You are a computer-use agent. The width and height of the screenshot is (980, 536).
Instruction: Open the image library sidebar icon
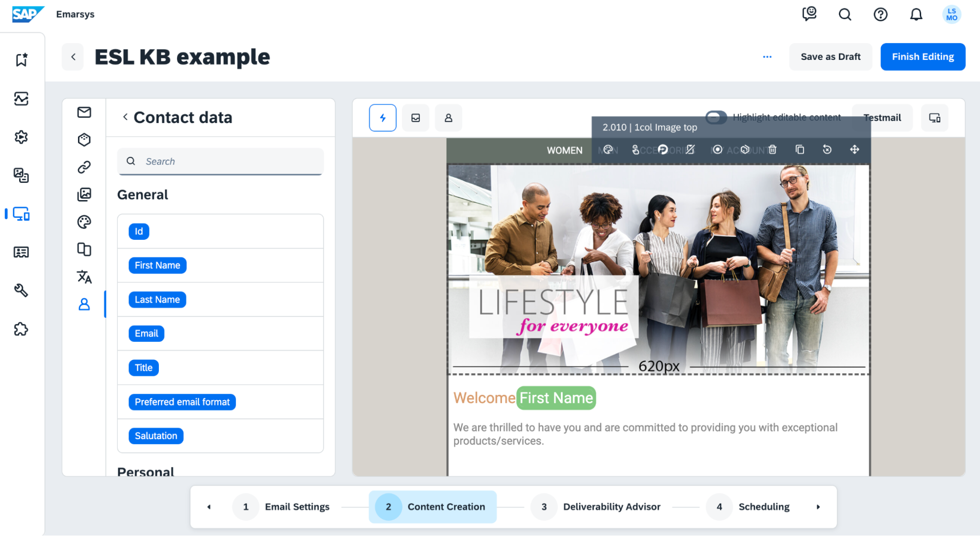[84, 195]
